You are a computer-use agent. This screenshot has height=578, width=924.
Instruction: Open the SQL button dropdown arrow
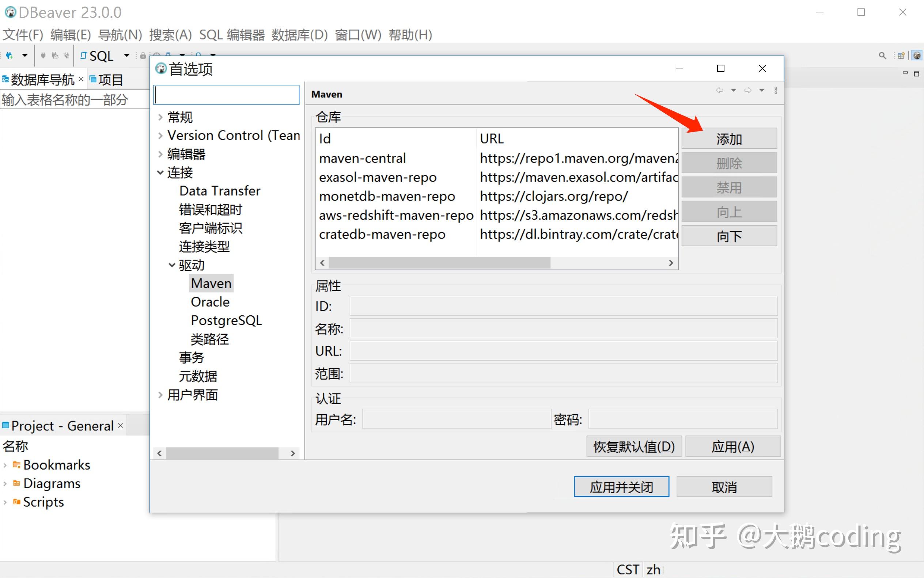pyautogui.click(x=126, y=56)
